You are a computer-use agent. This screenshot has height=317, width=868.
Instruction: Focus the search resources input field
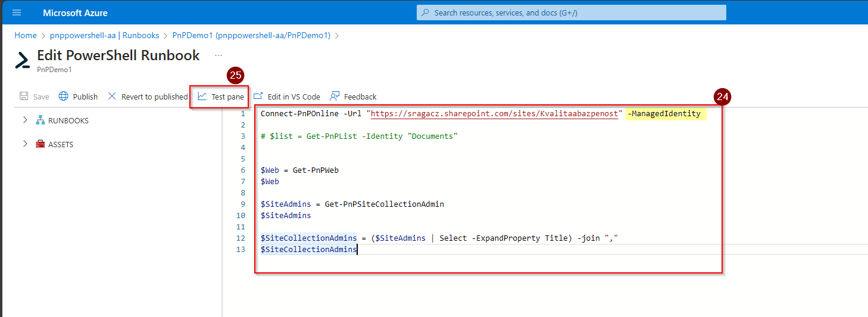point(571,13)
